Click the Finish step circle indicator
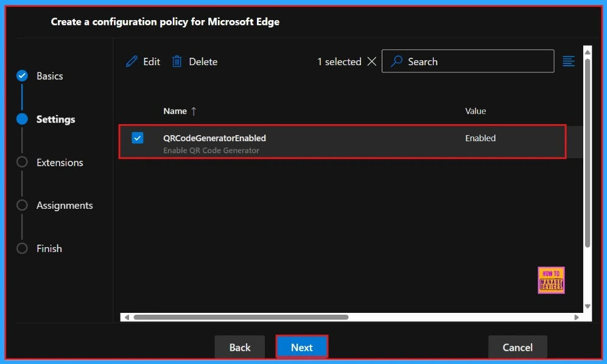Viewport: 607px width, 364px height. click(22, 248)
